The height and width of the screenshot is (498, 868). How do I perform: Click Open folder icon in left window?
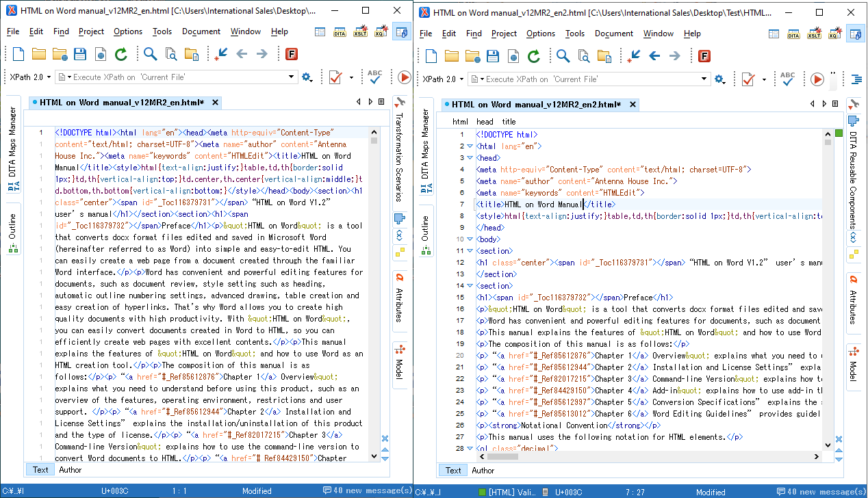(x=39, y=54)
